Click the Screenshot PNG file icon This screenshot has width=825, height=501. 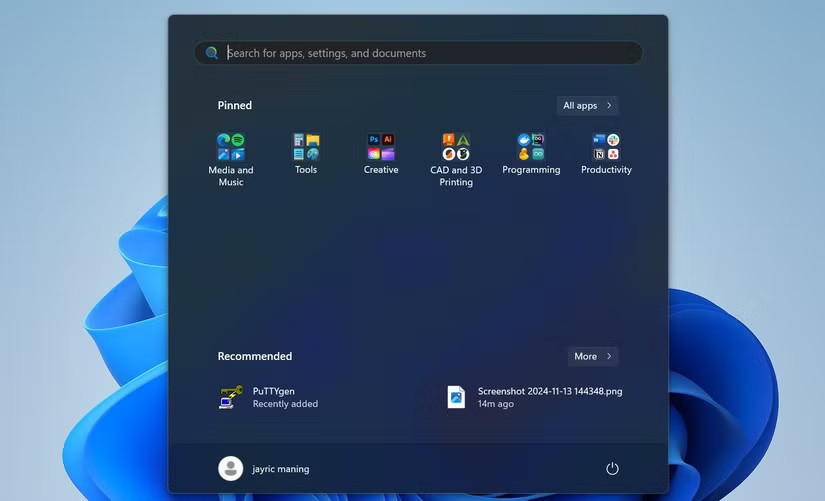click(456, 397)
